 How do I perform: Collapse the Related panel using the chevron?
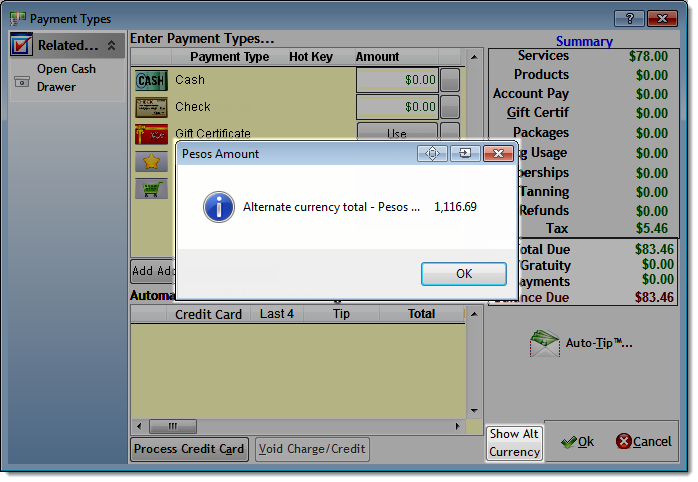(111, 45)
